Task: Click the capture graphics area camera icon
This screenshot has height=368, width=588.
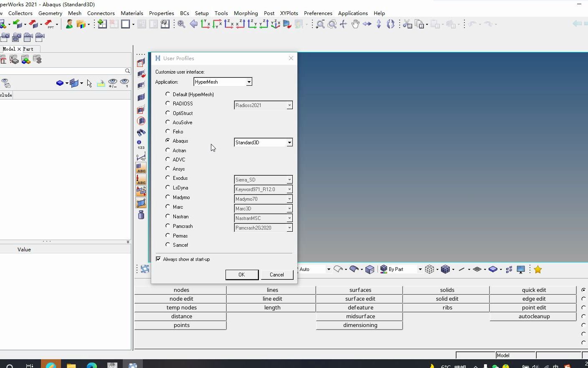Action: point(17,37)
